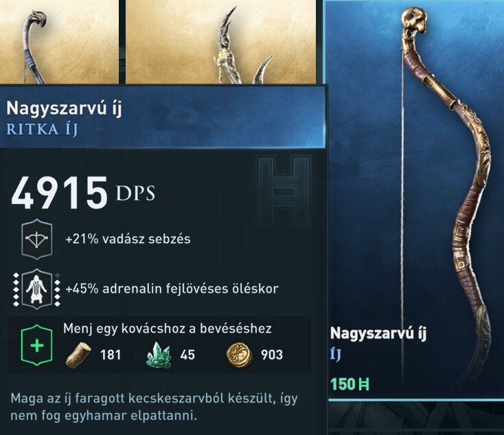The height and width of the screenshot is (435, 504).
Task: Click the 150 helix price label
Action: click(x=350, y=384)
